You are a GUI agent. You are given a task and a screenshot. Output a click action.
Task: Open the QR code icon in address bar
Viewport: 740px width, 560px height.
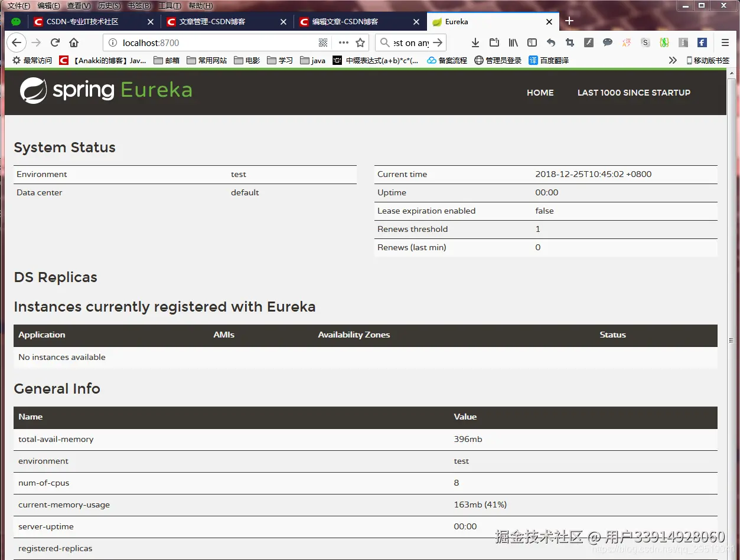click(323, 42)
